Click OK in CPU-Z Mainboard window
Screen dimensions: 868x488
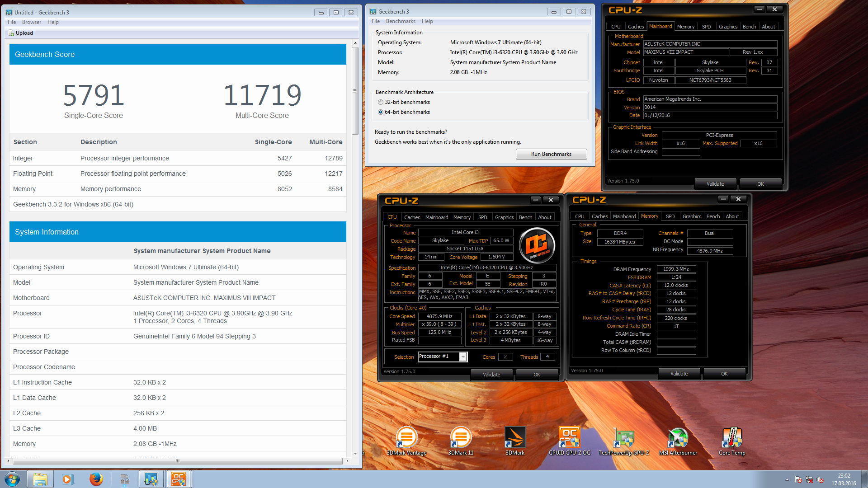click(760, 184)
